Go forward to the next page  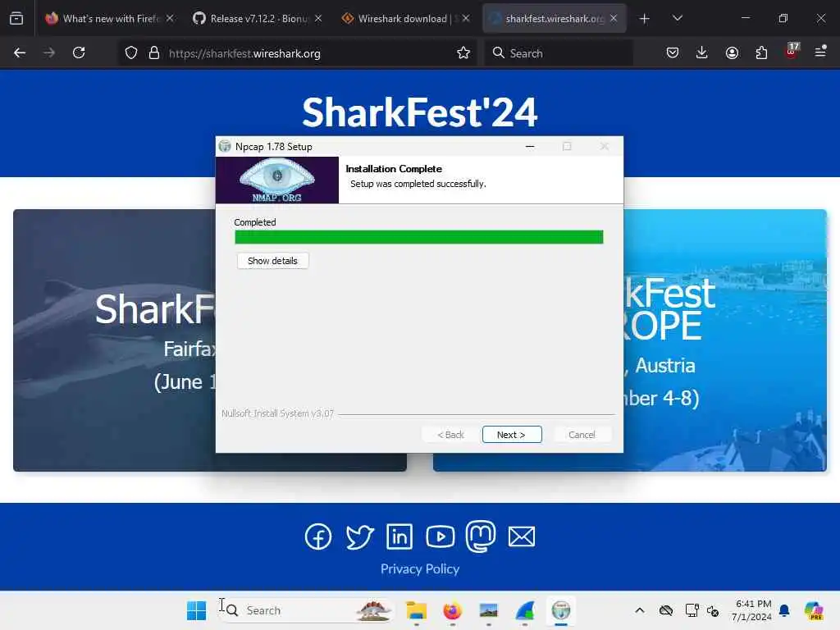tap(49, 52)
